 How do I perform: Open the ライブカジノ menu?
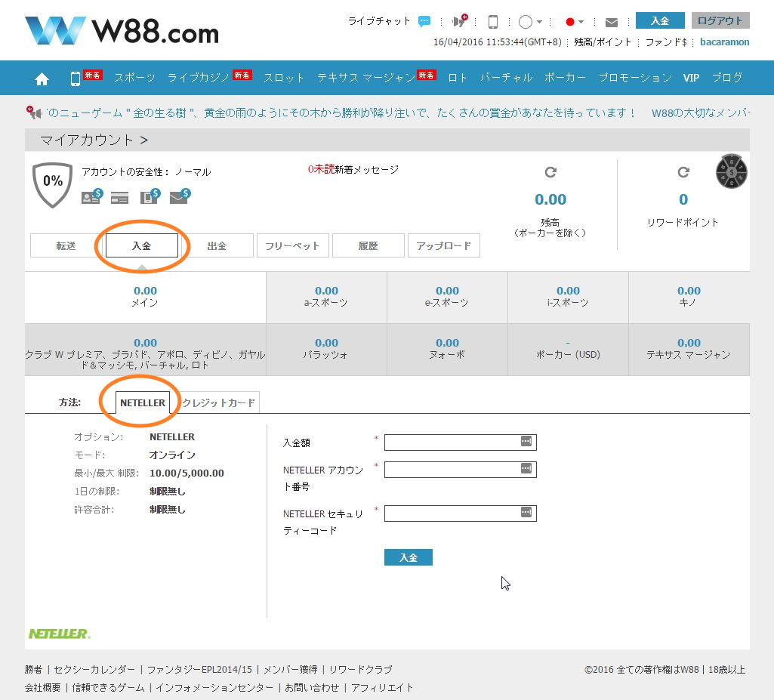pos(199,78)
